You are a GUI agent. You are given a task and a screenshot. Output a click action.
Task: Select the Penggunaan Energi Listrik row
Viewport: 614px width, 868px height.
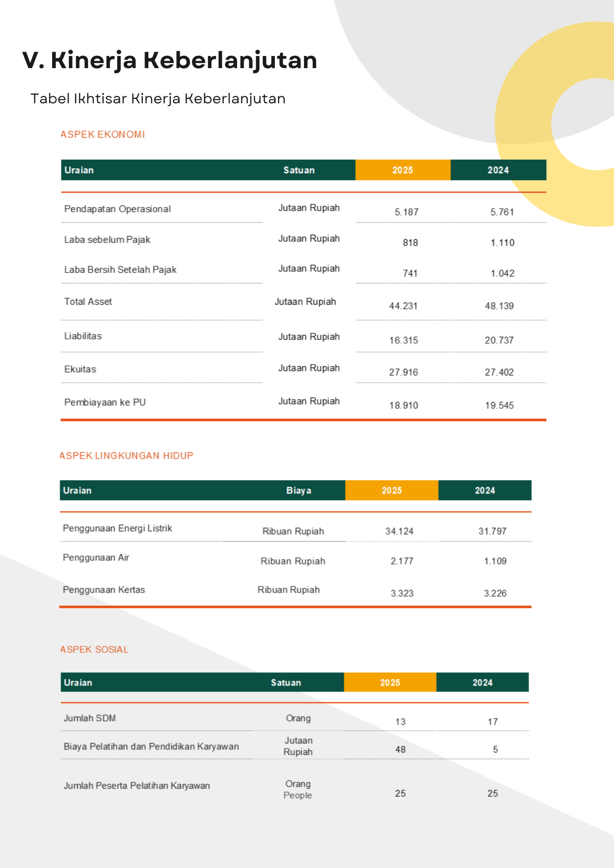point(296,528)
